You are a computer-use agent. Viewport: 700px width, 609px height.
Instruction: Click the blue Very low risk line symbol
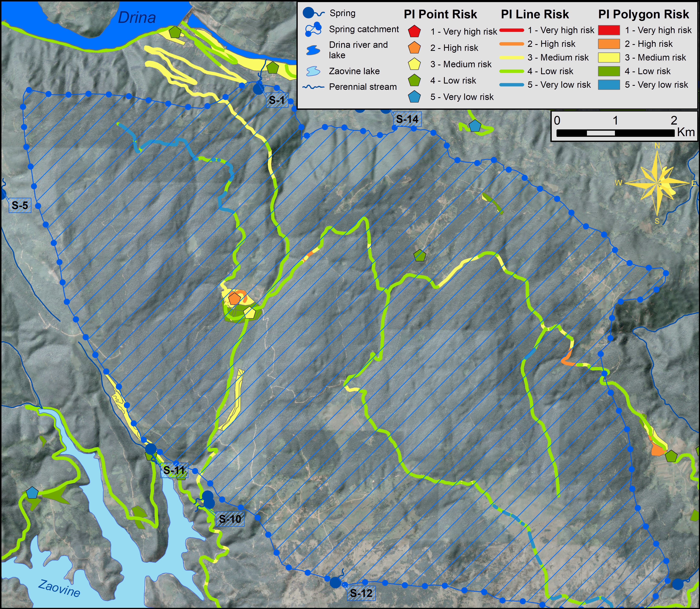click(512, 85)
